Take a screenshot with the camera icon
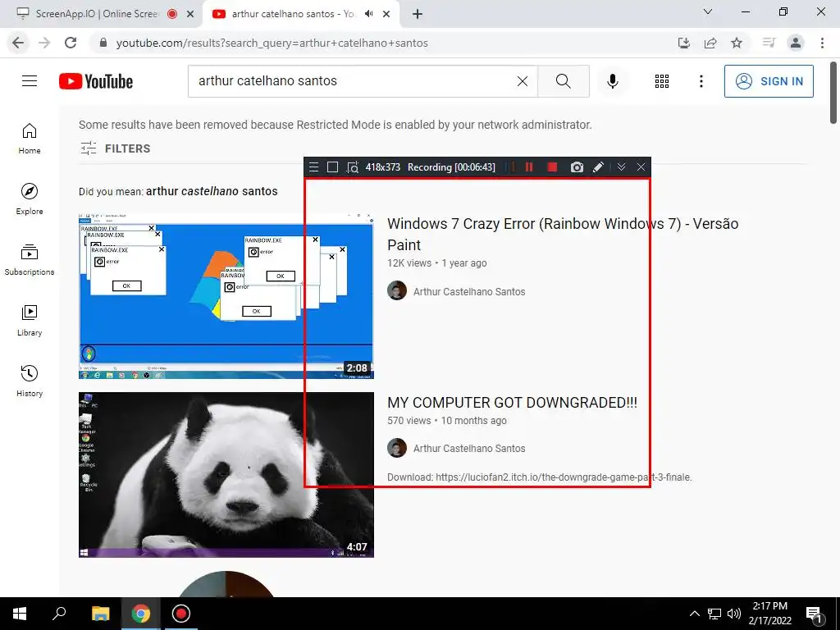The width and height of the screenshot is (840, 630). pos(577,167)
